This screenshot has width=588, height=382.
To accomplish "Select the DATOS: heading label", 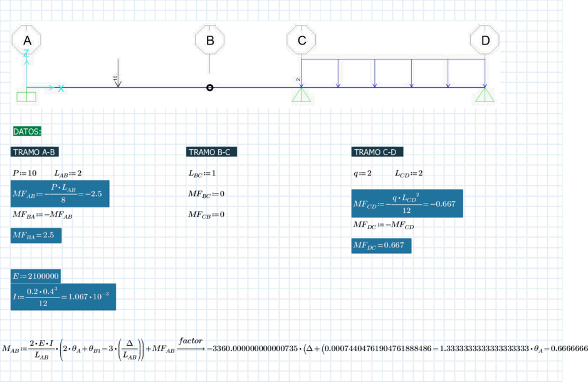I will coord(27,132).
